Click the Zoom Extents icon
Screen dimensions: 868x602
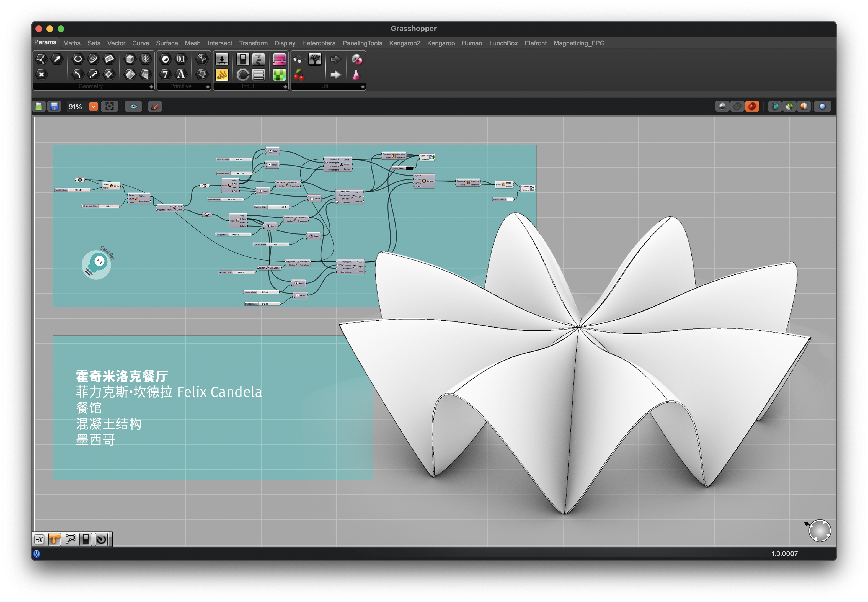pyautogui.click(x=109, y=107)
